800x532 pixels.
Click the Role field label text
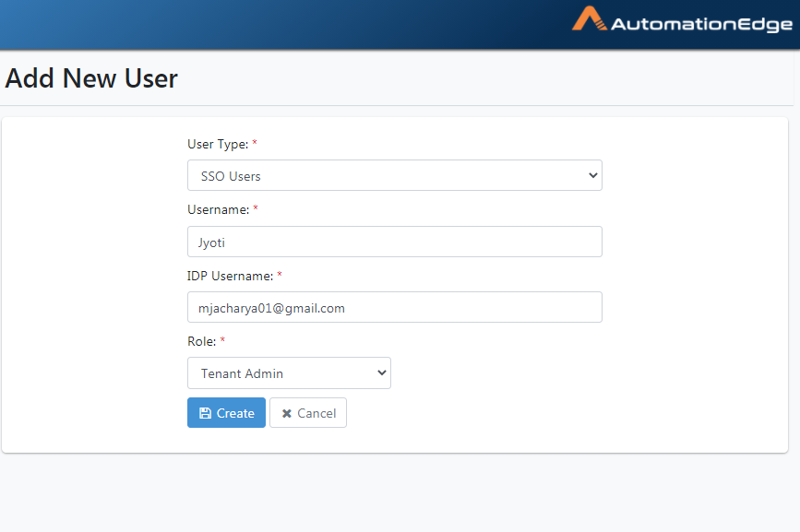tap(201, 341)
